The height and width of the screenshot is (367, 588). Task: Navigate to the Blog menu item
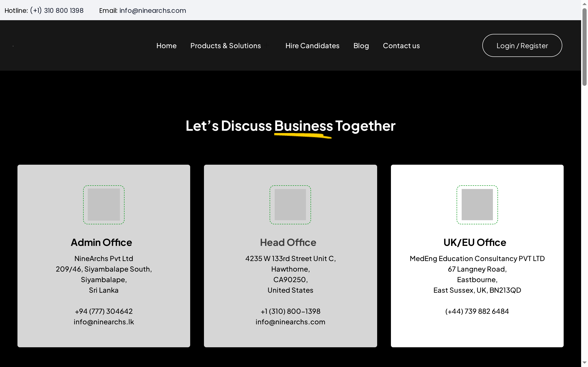tap(361, 46)
